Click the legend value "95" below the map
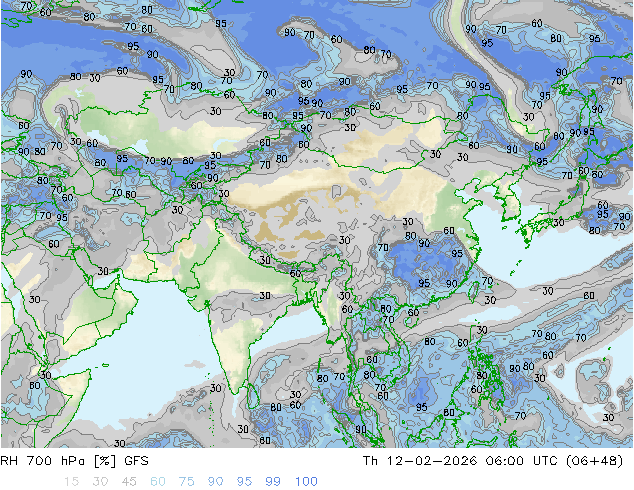Screen dimensions: 634x490 pos(244,482)
